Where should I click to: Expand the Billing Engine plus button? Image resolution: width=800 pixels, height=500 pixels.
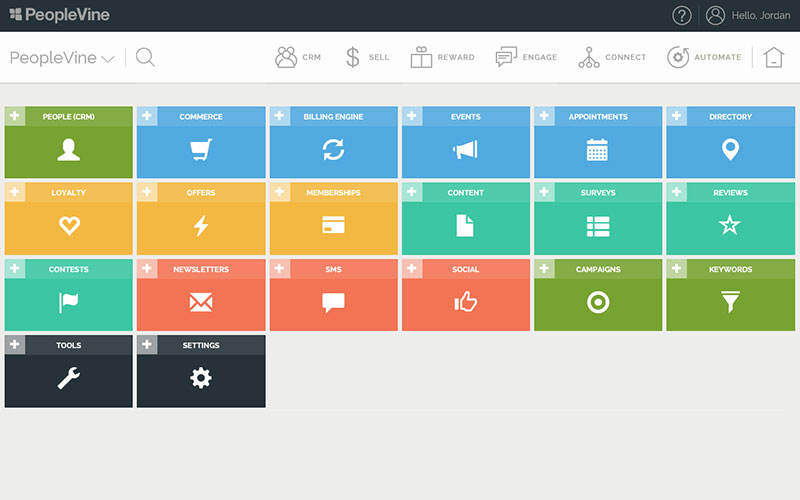coord(280,116)
